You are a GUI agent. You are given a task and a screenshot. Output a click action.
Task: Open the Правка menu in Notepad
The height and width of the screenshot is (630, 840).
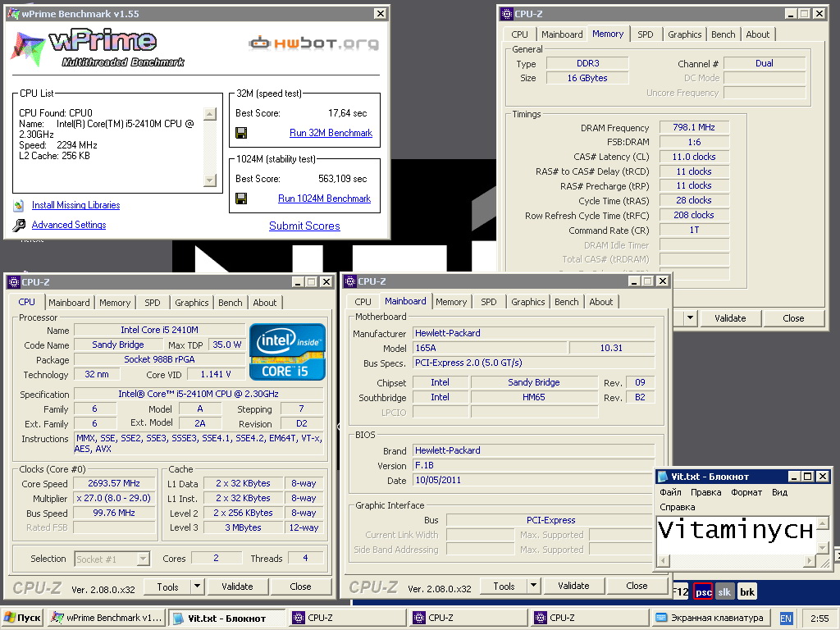point(705,492)
